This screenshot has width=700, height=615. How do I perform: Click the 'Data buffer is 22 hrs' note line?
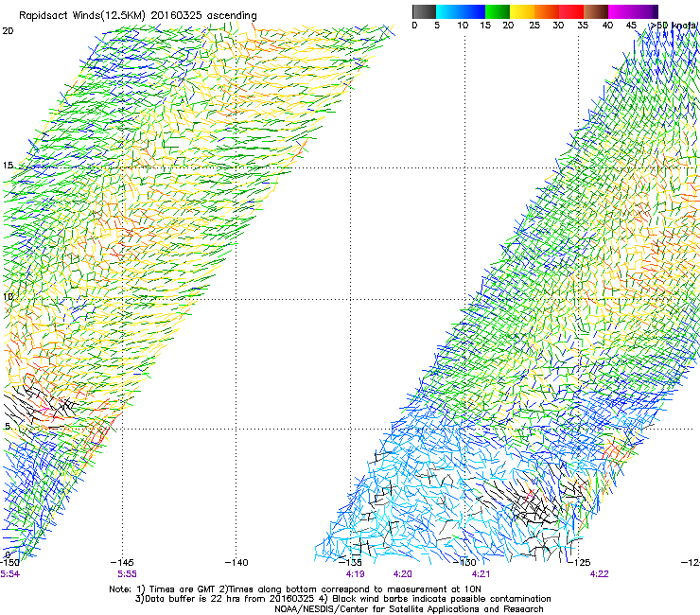click(x=342, y=599)
